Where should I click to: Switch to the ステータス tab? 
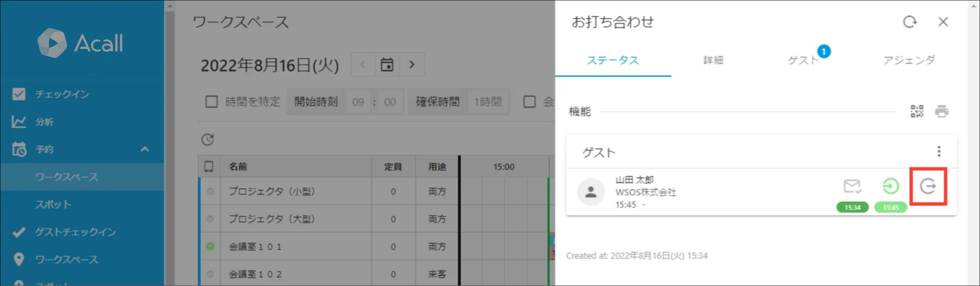point(612,60)
